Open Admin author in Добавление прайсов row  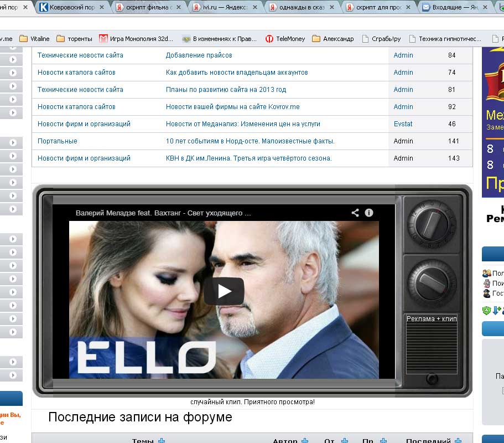(403, 55)
